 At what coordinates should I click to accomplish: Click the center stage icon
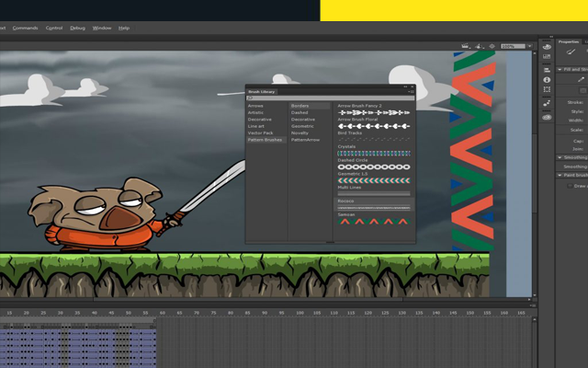tap(491, 45)
